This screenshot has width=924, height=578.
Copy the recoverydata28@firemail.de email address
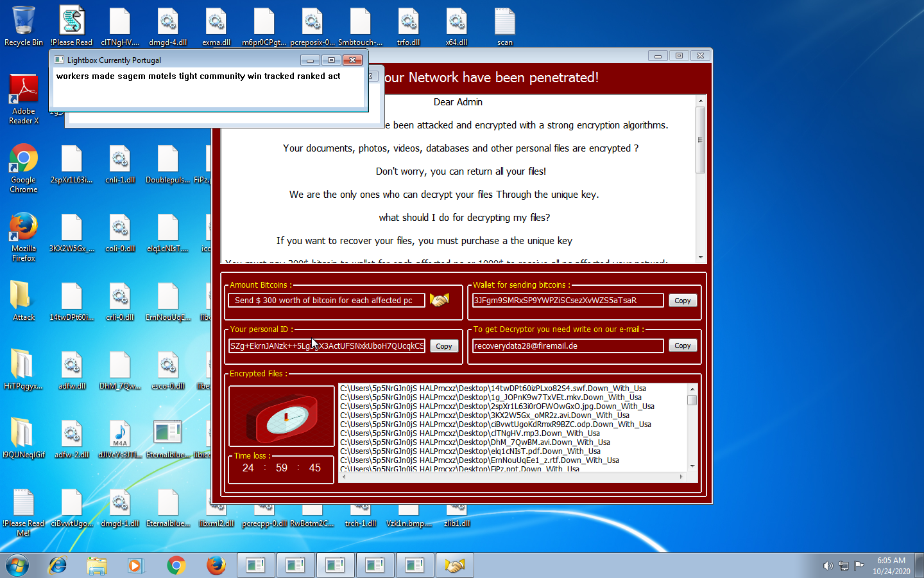[x=683, y=346]
